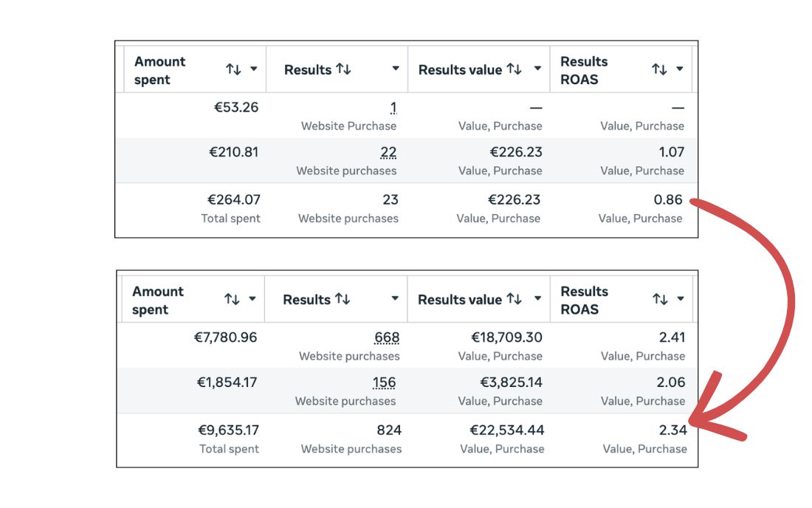Viewport: 812px width, 508px height.
Task: Sort by Amount spent in upper table
Action: (x=233, y=69)
